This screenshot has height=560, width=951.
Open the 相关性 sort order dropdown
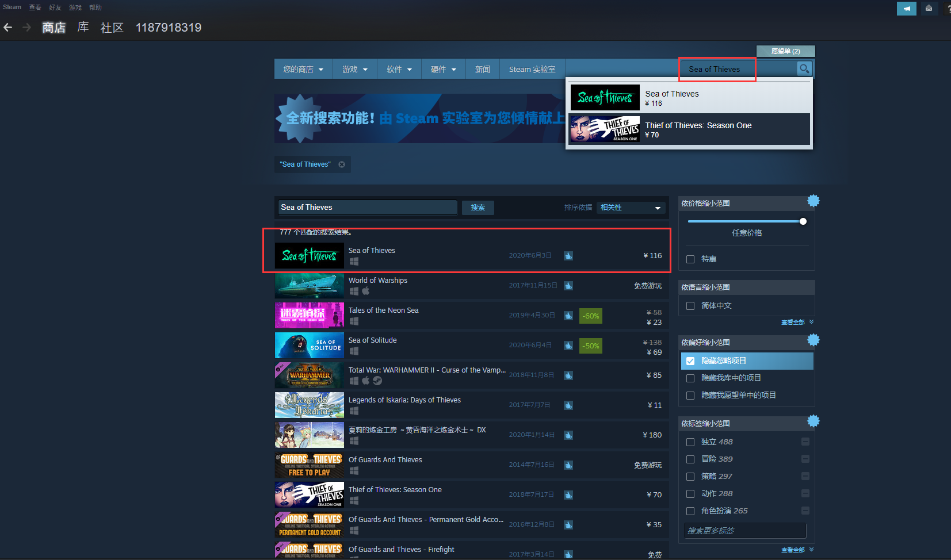coord(631,208)
